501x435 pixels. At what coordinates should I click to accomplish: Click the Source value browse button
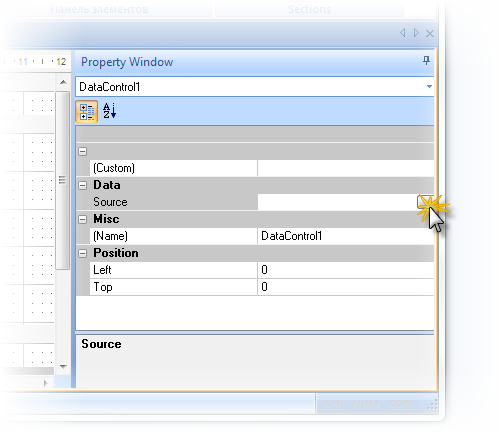tap(425, 202)
